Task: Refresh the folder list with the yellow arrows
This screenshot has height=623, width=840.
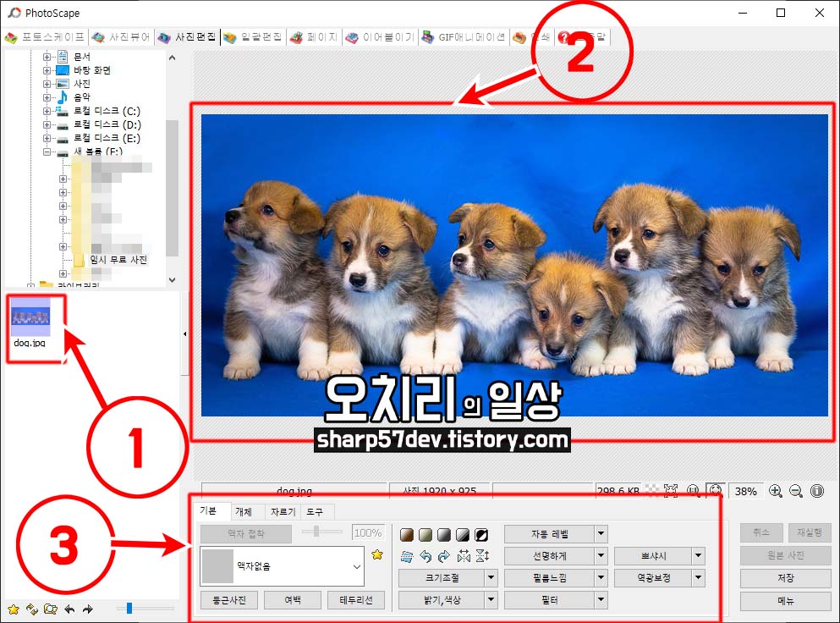Action: (31, 609)
